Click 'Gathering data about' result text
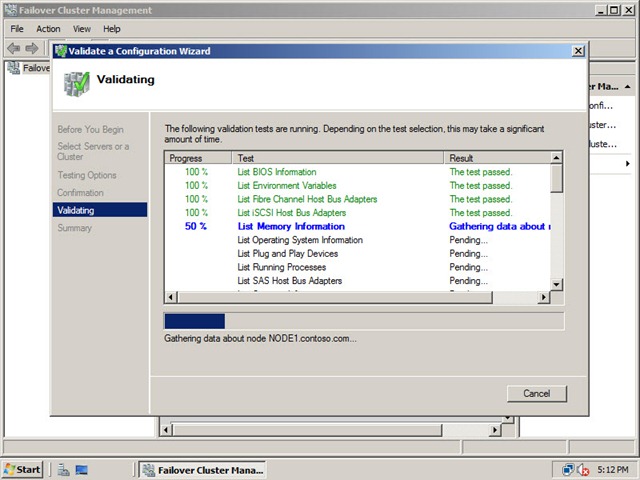640x480 pixels. [500, 226]
